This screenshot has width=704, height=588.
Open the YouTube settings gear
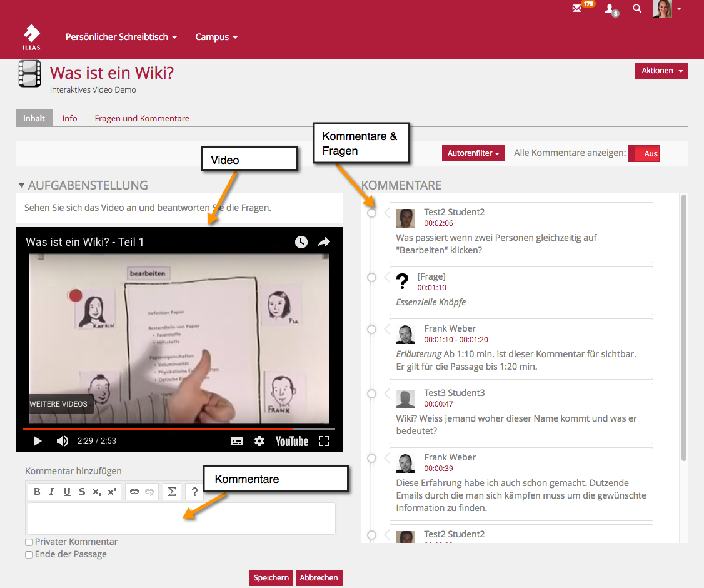259,441
